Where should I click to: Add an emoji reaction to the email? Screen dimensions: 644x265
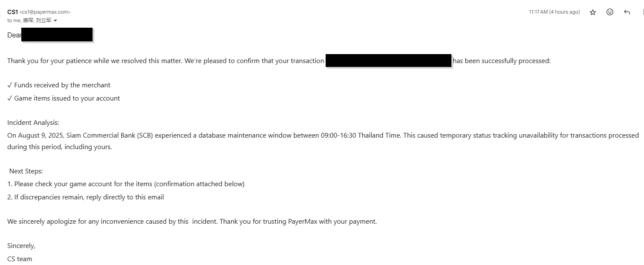click(x=610, y=12)
